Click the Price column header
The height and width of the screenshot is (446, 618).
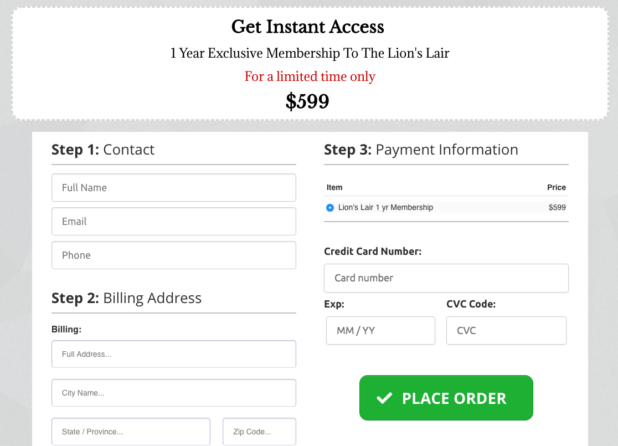pyautogui.click(x=556, y=187)
